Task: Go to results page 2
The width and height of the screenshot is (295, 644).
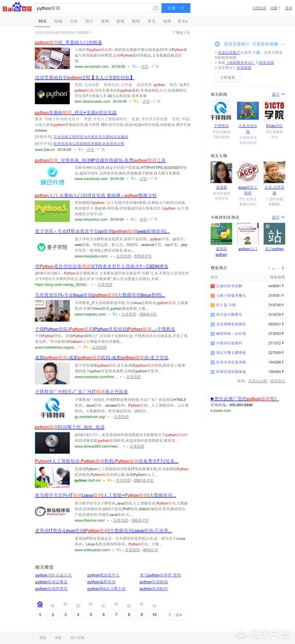Action: [53, 614]
